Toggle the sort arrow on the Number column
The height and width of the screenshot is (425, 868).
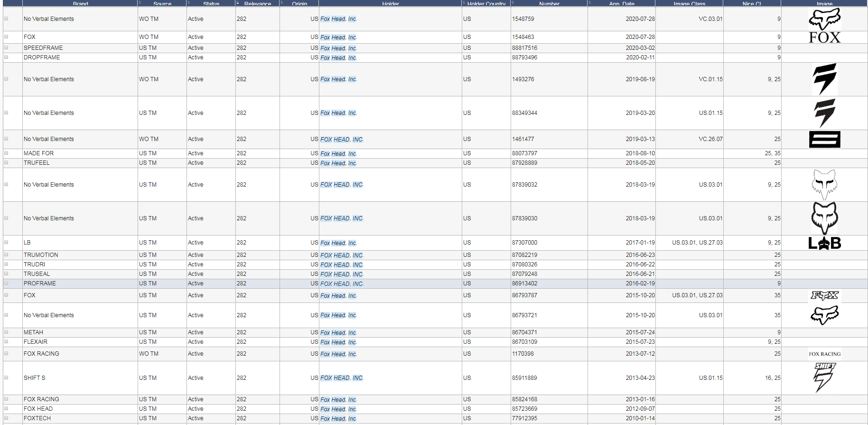click(513, 3)
